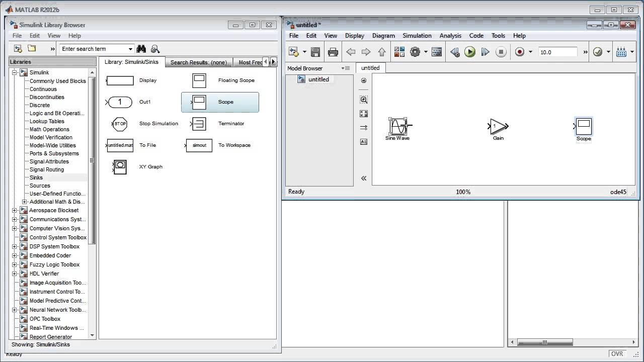Click the binoculars search icon in Library Browser
This screenshot has width=644, height=362.
(141, 49)
